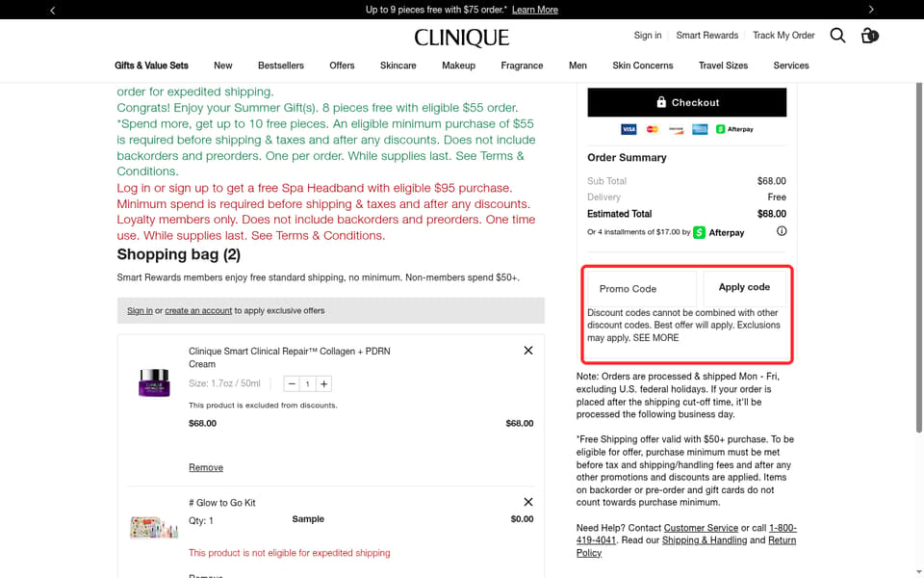Open Services menu
924x578 pixels.
point(791,66)
